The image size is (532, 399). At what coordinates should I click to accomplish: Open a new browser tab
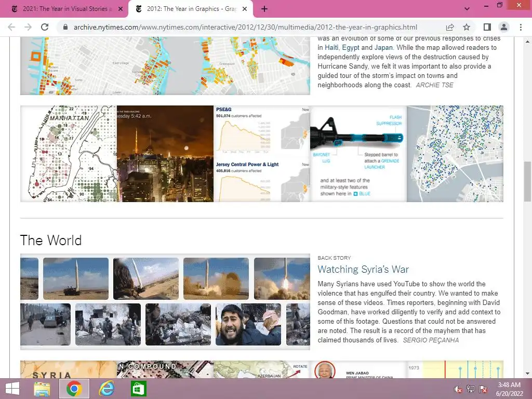(x=264, y=9)
